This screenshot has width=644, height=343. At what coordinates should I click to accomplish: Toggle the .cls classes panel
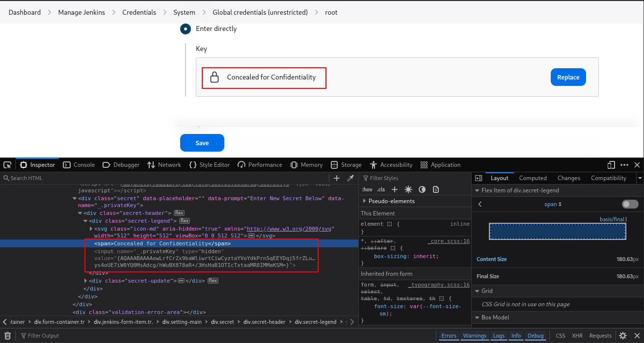coord(381,189)
